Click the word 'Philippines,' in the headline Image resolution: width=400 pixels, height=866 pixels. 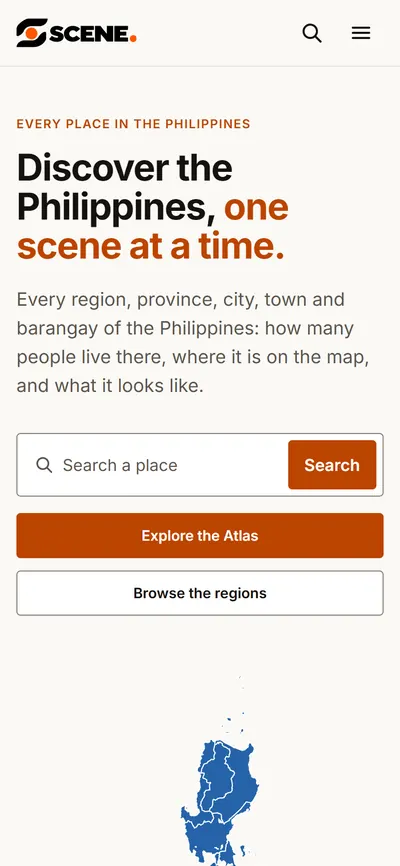[117, 207]
